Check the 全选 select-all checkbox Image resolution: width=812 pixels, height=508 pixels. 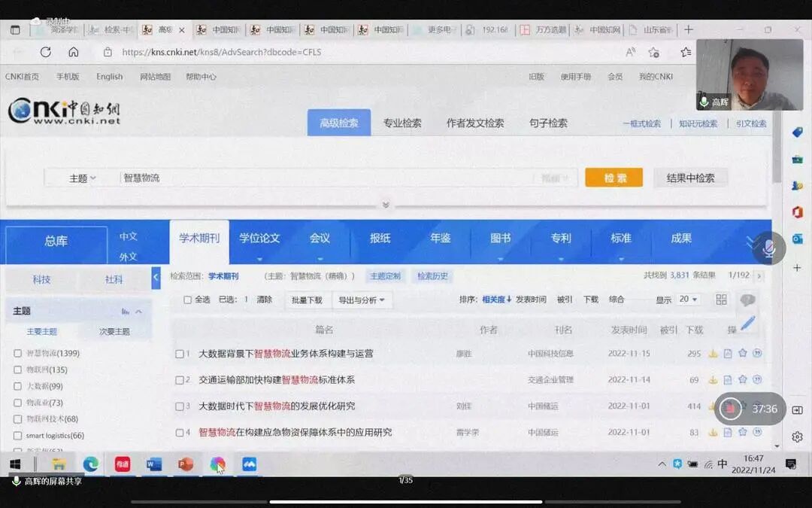click(x=187, y=300)
